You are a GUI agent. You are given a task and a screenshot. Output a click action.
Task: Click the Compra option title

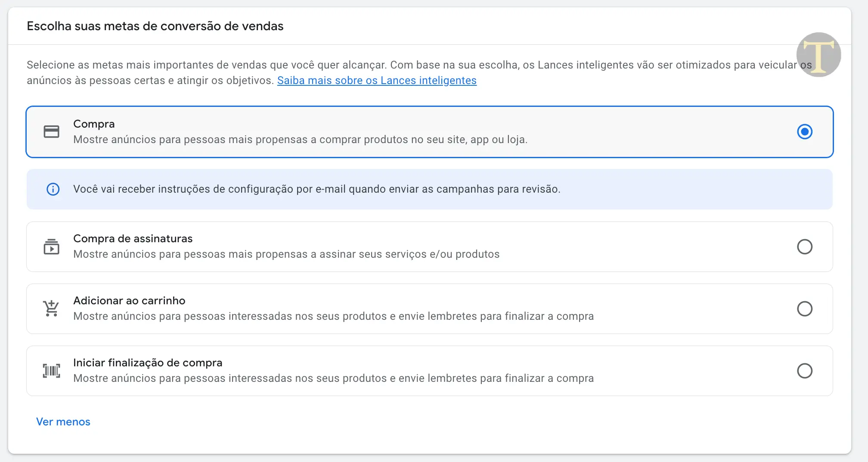(x=94, y=124)
